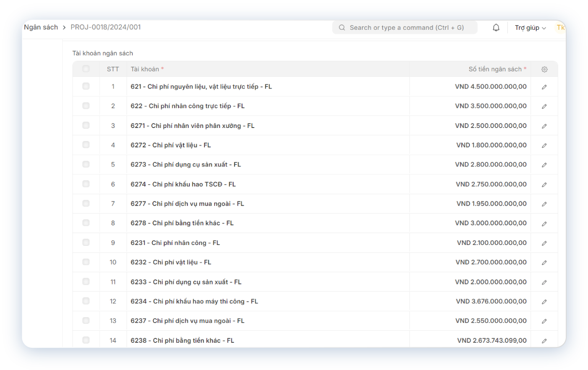
Task: Tick checkbox for row 14 account 6238
Action: click(86, 340)
